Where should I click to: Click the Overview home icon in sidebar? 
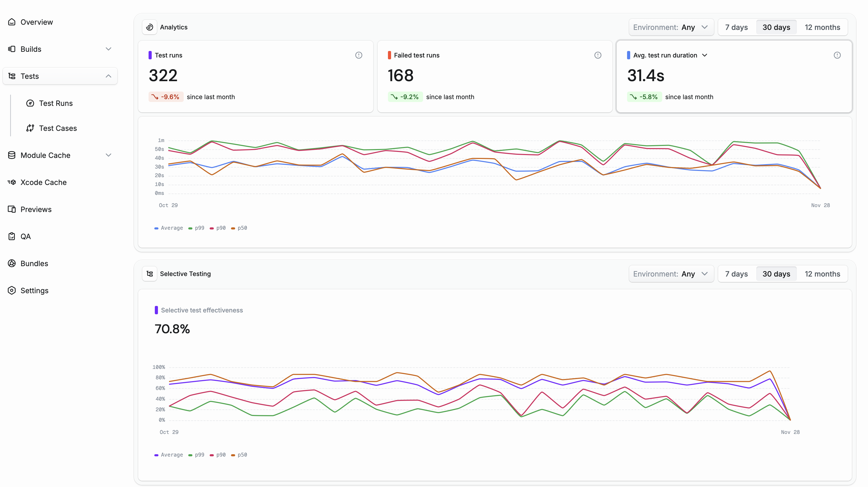point(12,22)
